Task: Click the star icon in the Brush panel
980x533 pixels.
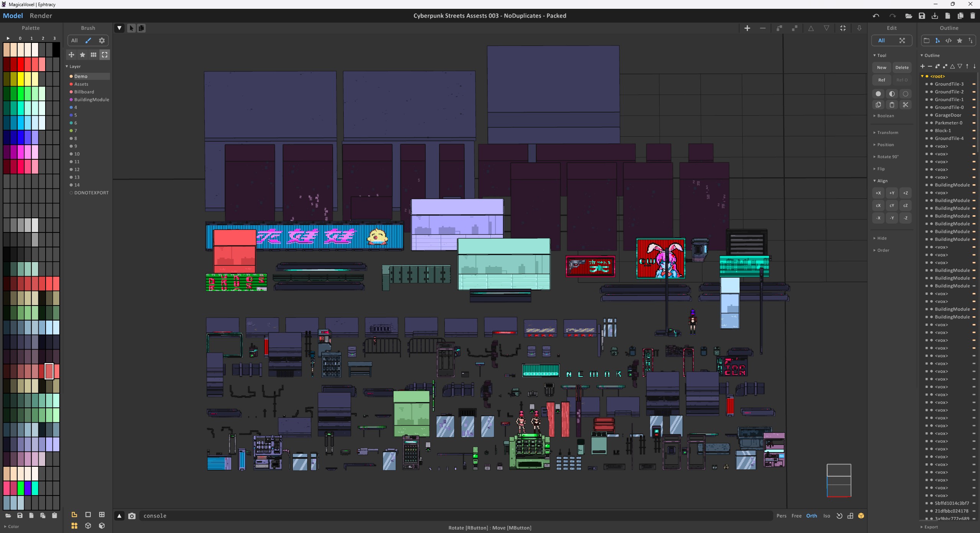Action: pyautogui.click(x=82, y=55)
